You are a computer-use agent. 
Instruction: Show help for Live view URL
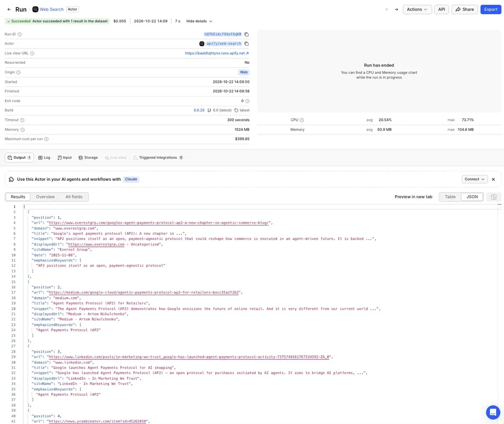32,53
